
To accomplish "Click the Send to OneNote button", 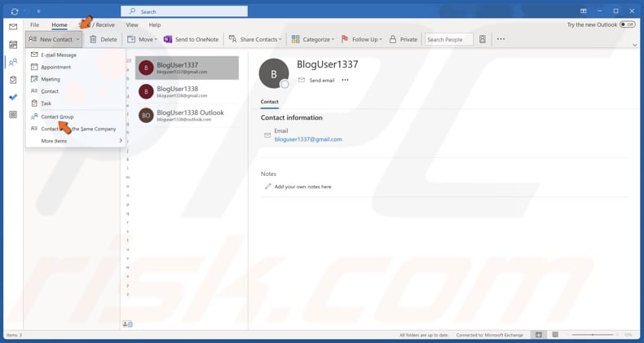I will point(191,39).
